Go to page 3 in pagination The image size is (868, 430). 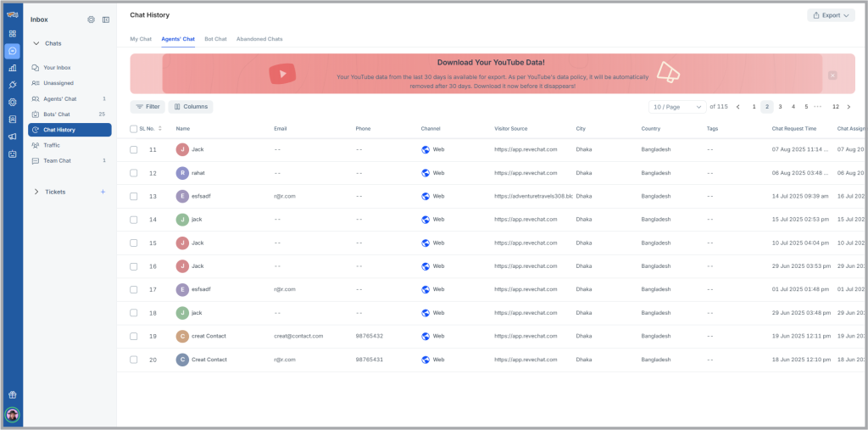[x=780, y=107]
